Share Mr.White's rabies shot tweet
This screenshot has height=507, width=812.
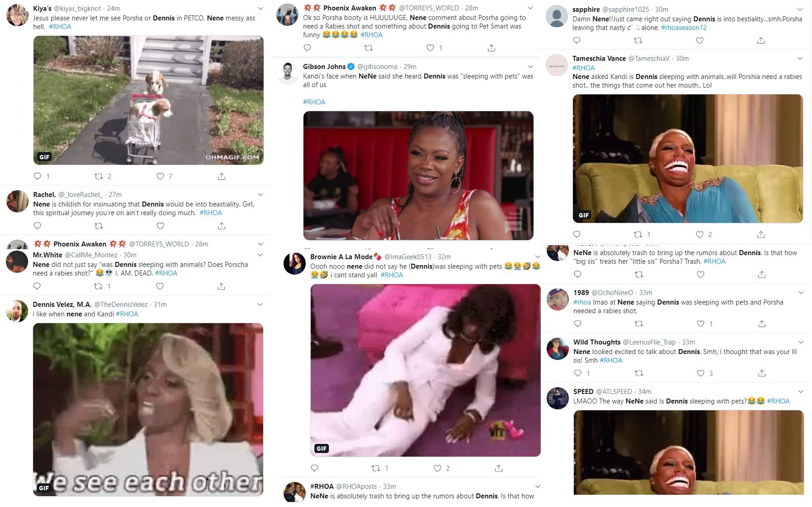tap(221, 286)
